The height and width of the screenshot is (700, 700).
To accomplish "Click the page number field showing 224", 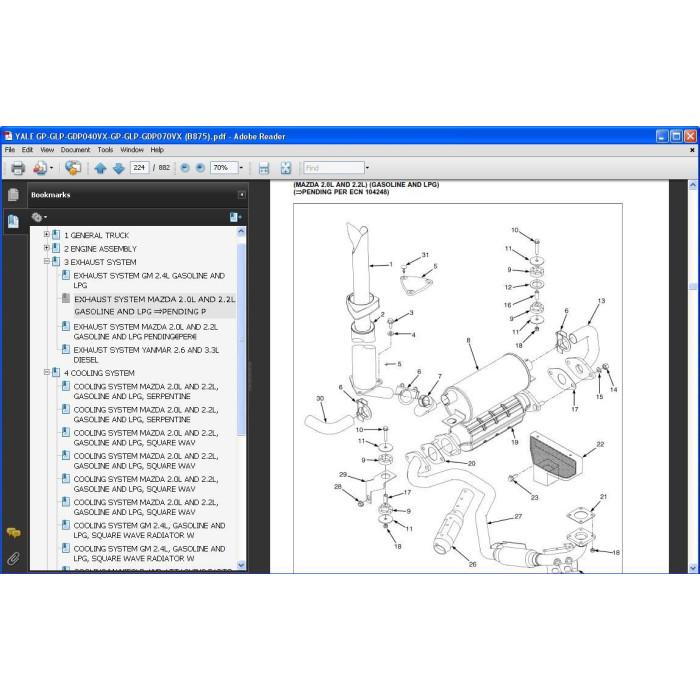I will 140,168.
